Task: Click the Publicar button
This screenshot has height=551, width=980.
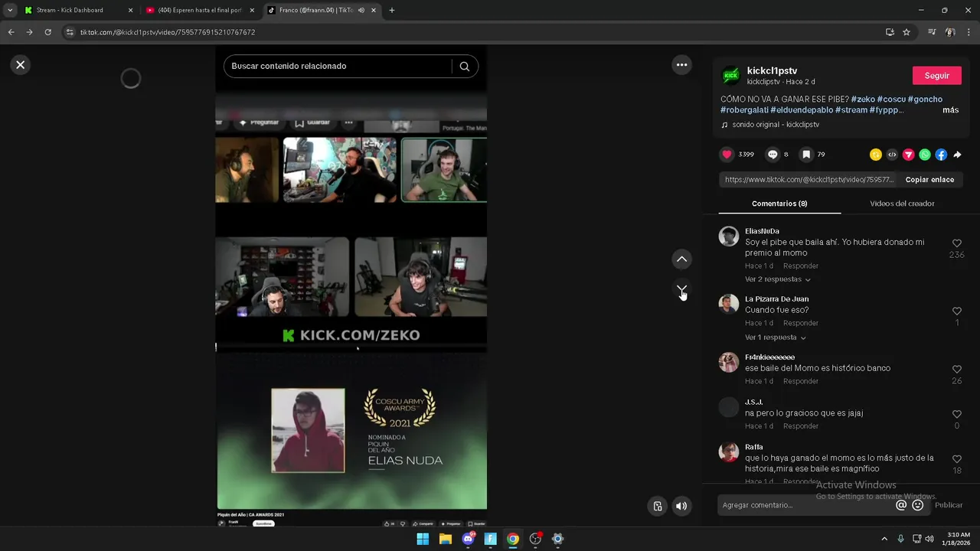Action: pos(949,505)
